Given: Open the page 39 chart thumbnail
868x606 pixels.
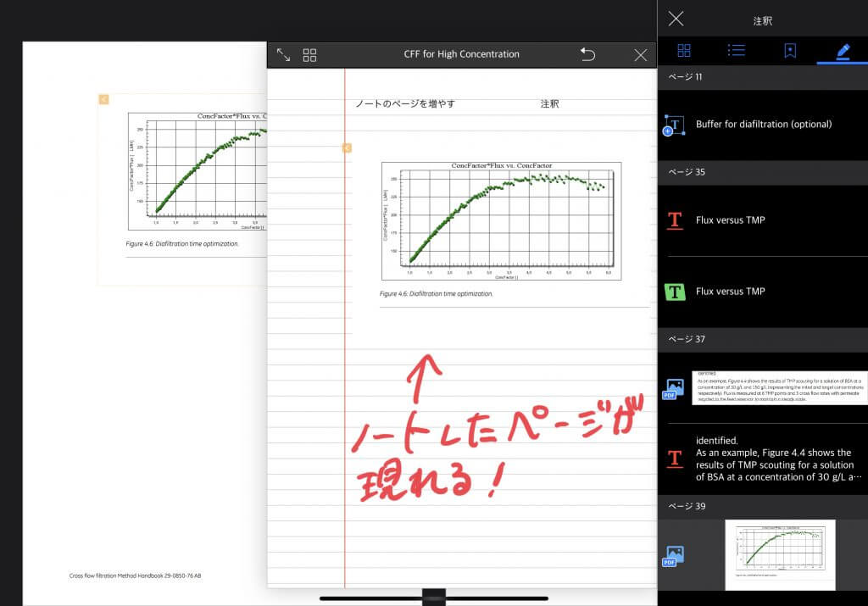Looking at the screenshot, I should pos(780,554).
